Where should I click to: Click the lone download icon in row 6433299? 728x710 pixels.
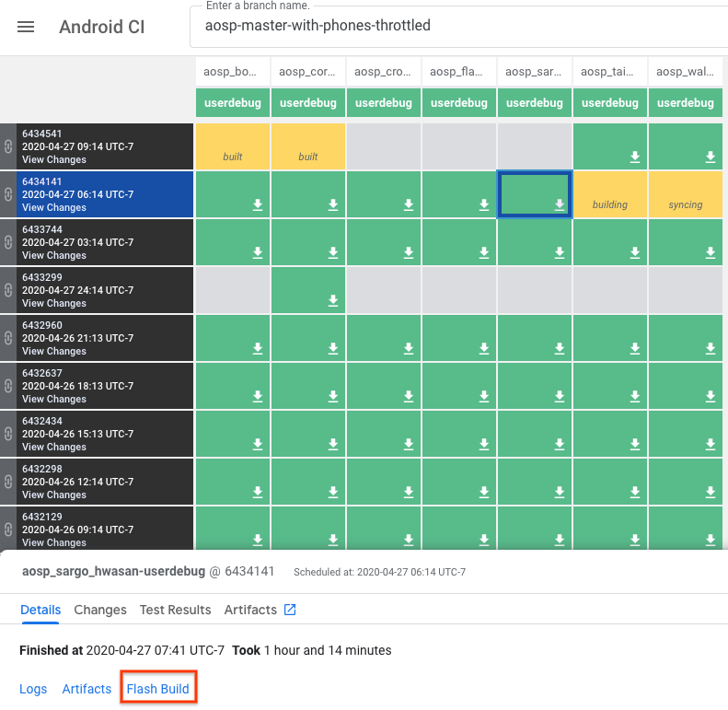click(333, 300)
